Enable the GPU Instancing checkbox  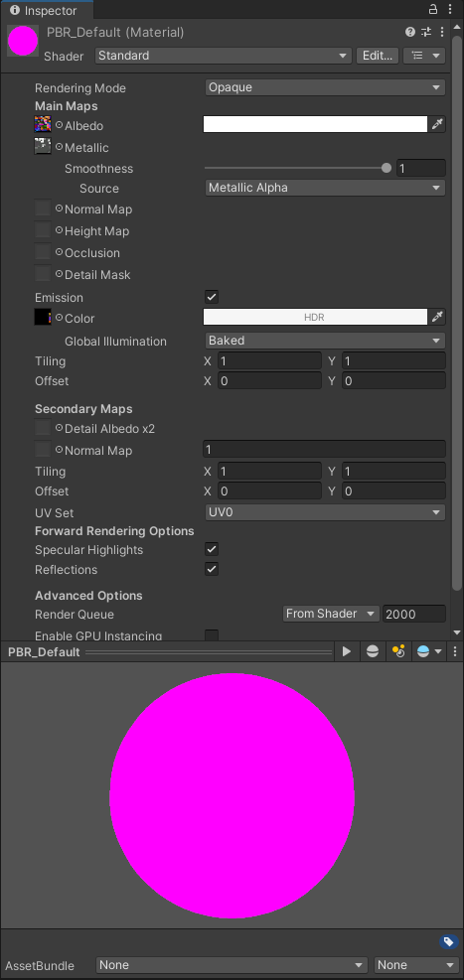pyautogui.click(x=212, y=635)
